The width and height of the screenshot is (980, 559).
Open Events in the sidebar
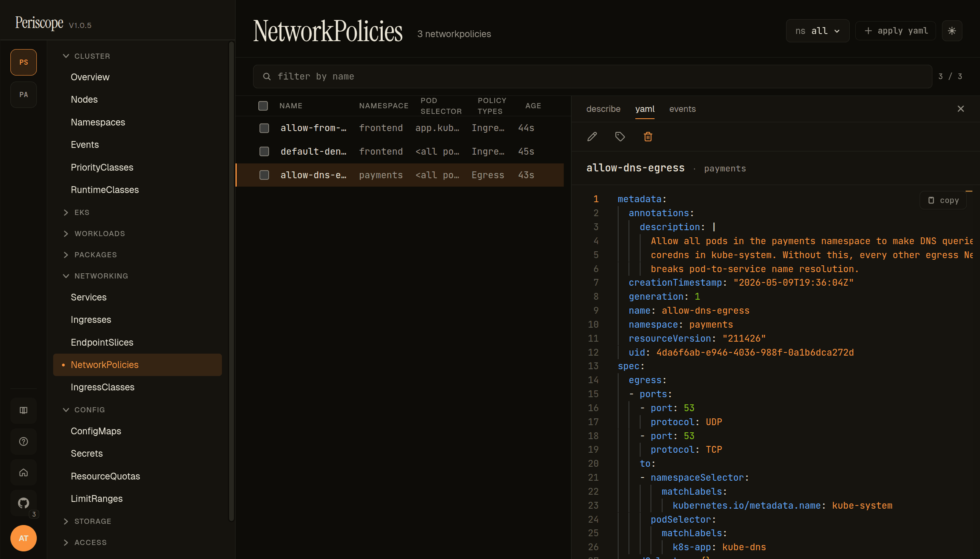tap(138, 145)
